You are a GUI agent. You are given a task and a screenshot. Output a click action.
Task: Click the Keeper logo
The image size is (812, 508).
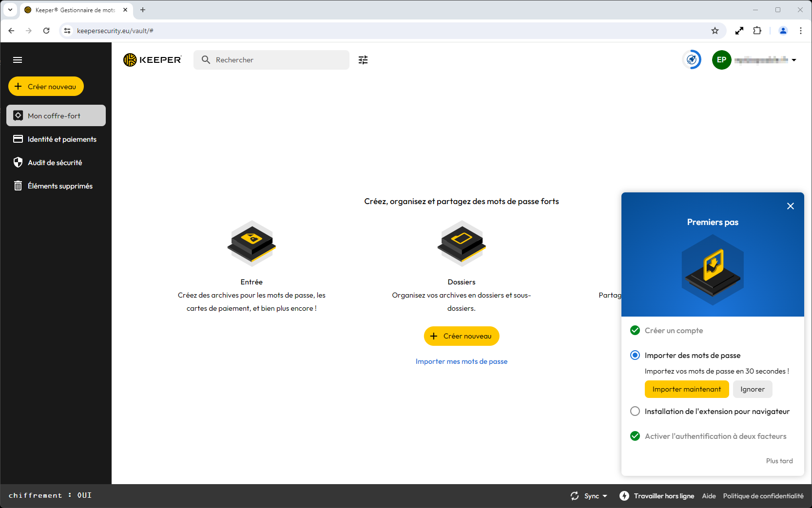pos(153,60)
